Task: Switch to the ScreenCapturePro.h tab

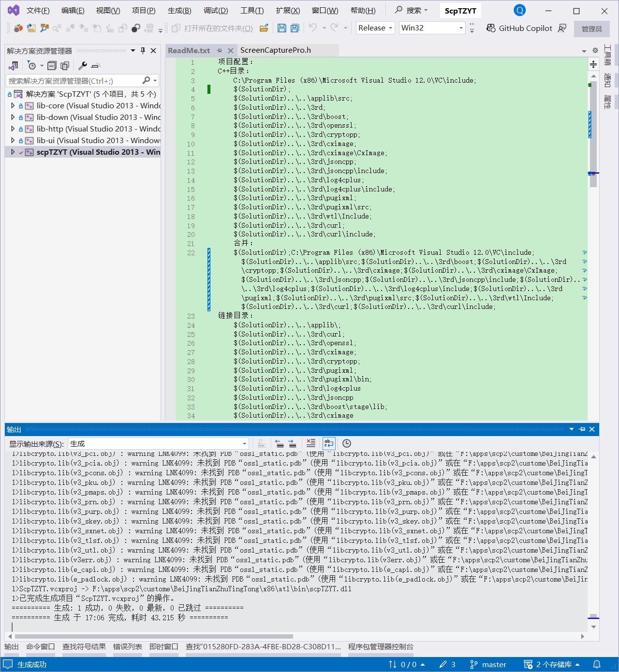Action: [x=276, y=50]
